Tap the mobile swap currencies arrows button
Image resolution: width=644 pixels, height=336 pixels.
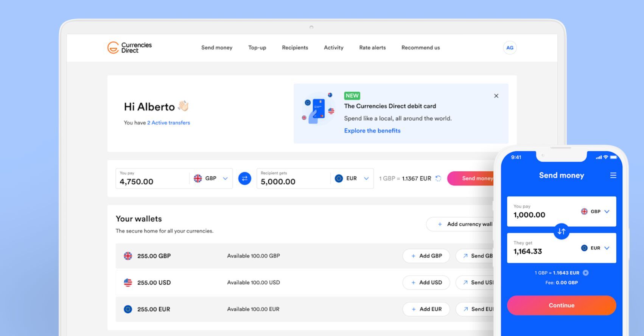pos(561,231)
